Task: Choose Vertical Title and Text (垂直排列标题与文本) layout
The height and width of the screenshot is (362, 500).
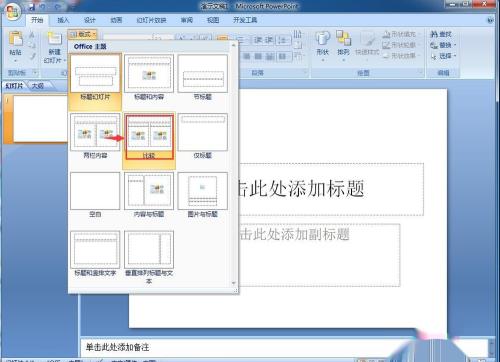Action: pyautogui.click(x=149, y=257)
